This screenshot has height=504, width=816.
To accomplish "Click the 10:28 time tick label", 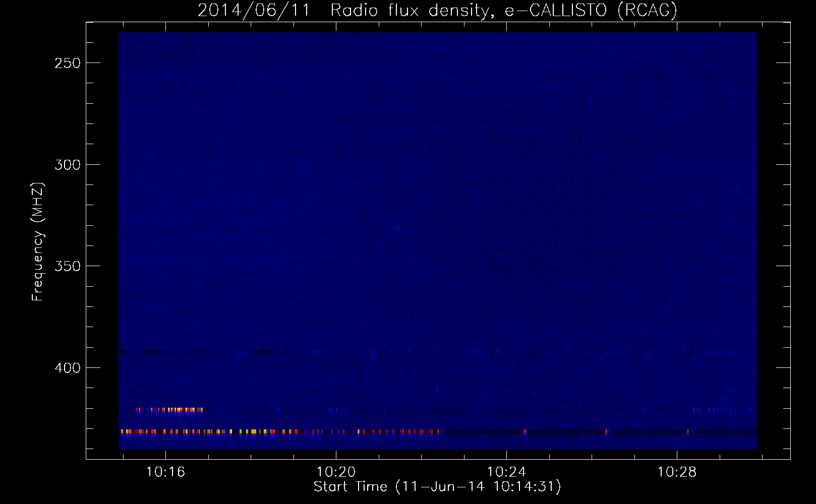I will [x=677, y=472].
